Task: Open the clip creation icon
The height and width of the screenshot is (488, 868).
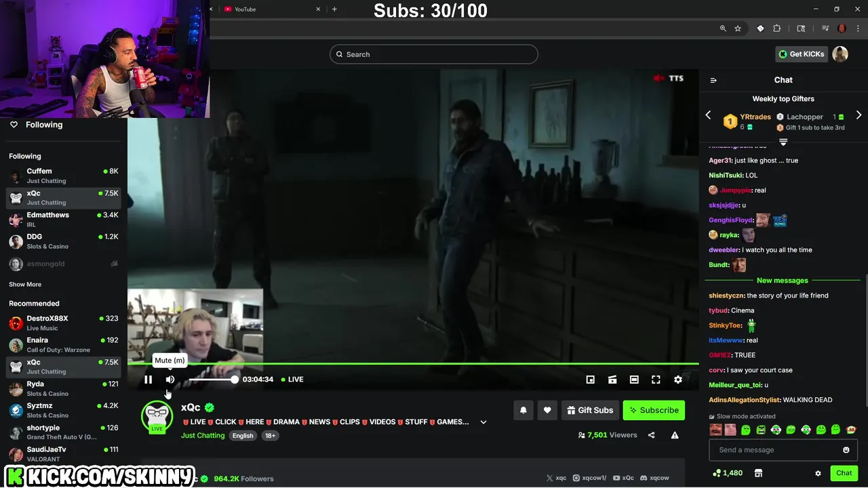Action: click(x=612, y=380)
